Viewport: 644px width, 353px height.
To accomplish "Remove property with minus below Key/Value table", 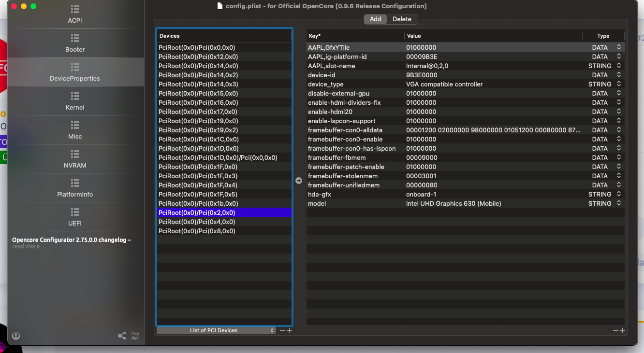I will (615, 331).
